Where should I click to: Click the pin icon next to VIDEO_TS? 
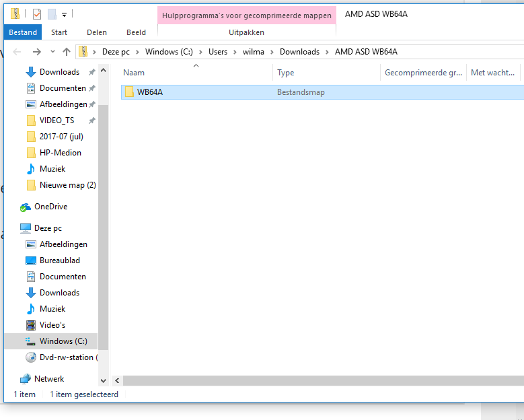tap(91, 120)
